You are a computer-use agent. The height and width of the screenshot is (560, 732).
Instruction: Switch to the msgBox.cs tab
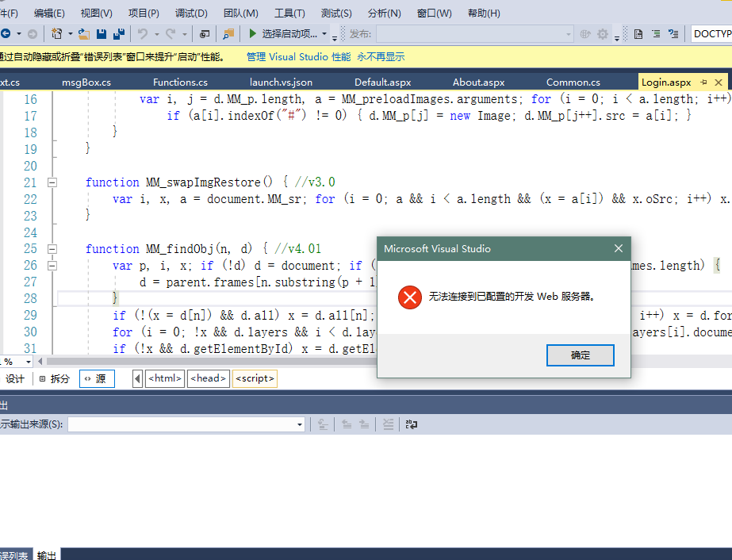click(86, 82)
